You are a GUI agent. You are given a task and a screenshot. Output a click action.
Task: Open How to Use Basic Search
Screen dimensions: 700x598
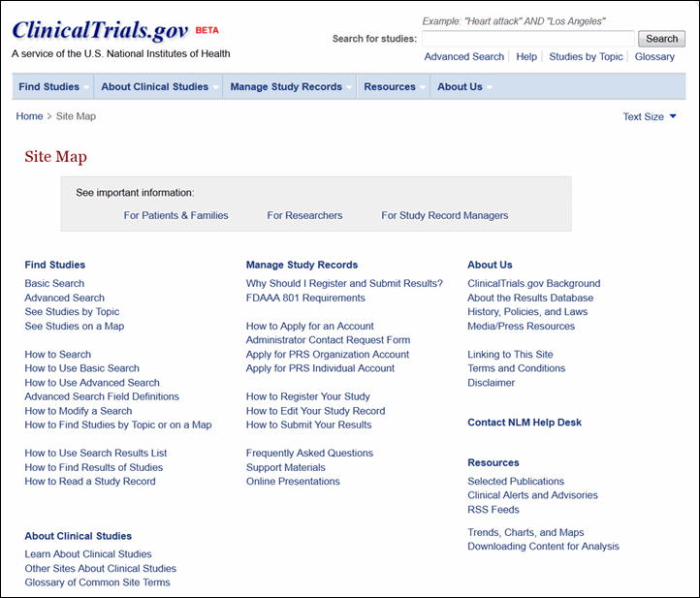[x=81, y=368]
